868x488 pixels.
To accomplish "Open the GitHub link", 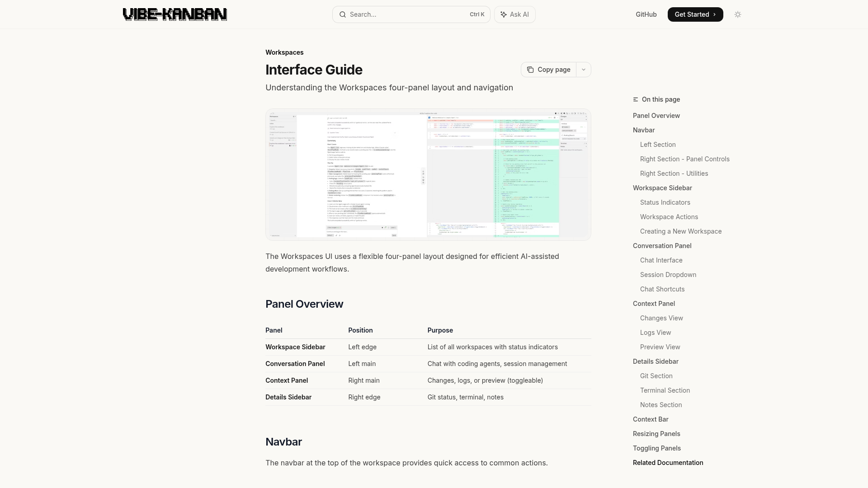I will [x=646, y=14].
